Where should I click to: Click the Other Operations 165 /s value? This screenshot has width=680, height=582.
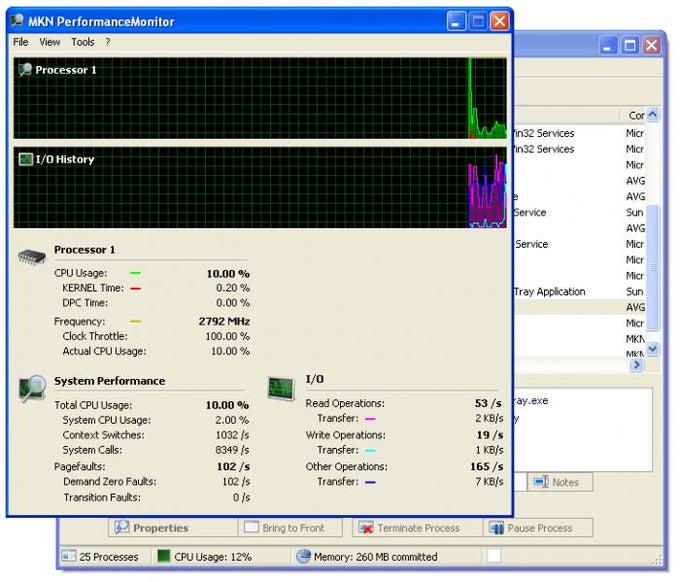click(x=487, y=467)
